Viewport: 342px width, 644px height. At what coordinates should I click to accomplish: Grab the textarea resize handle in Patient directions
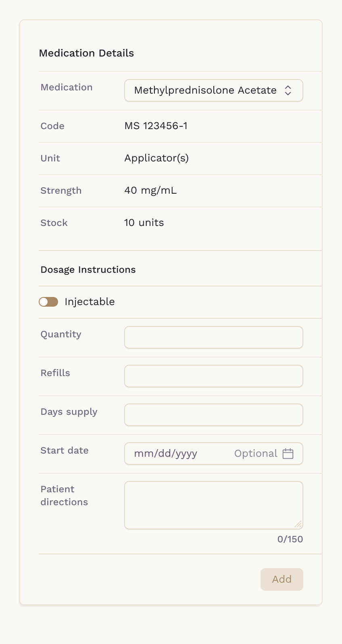pos(298,524)
